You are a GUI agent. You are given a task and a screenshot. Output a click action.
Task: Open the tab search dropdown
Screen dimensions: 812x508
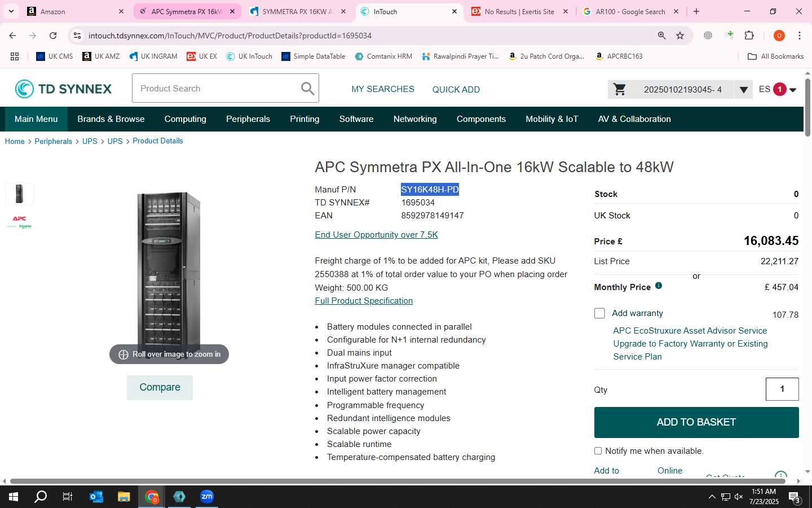click(11, 11)
